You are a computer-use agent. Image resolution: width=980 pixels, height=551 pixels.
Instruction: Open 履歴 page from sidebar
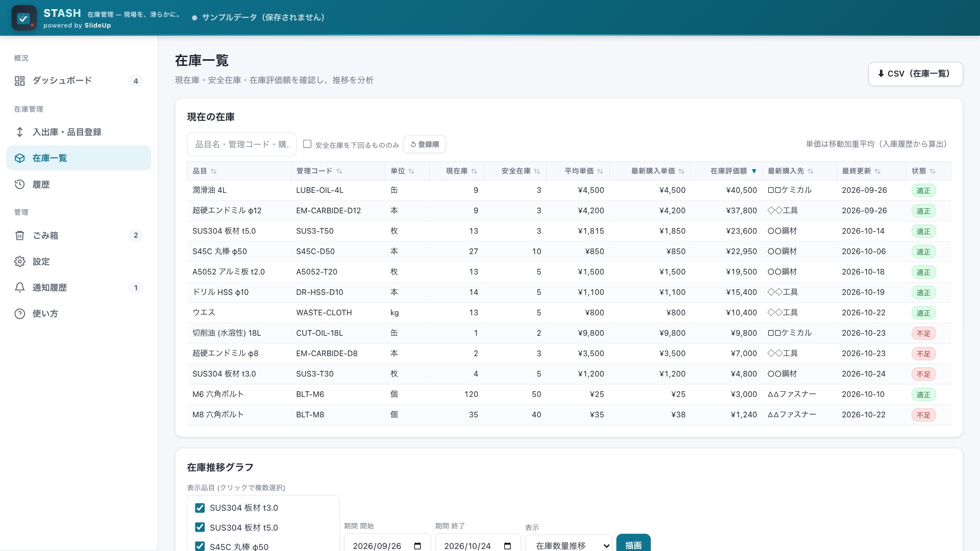click(x=79, y=184)
